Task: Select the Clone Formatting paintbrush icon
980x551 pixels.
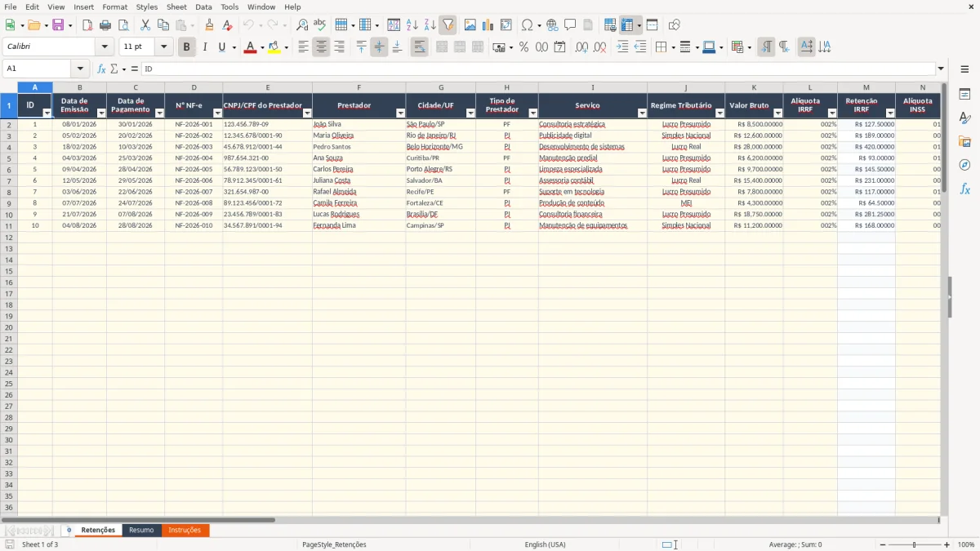Action: tap(210, 25)
